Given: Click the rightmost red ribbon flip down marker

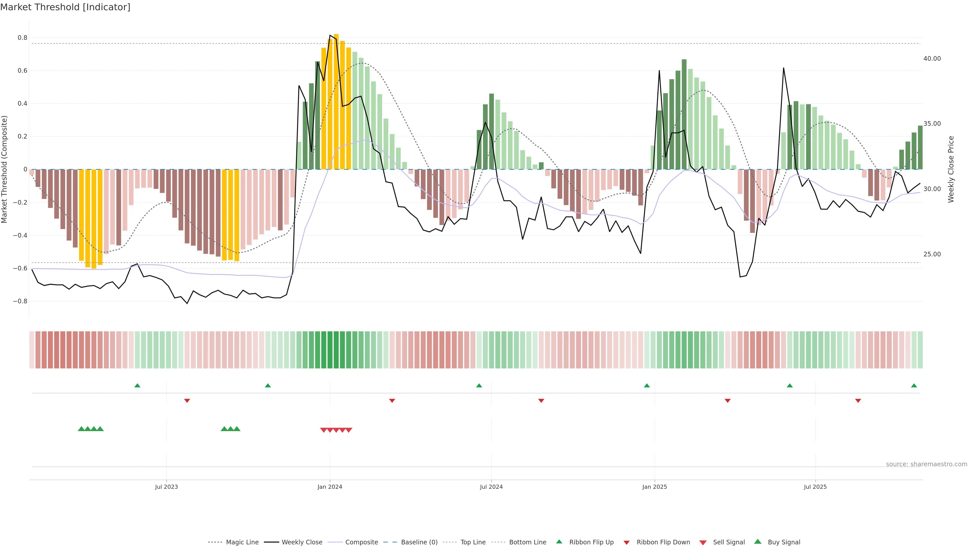Looking at the screenshot, I should tap(858, 401).
